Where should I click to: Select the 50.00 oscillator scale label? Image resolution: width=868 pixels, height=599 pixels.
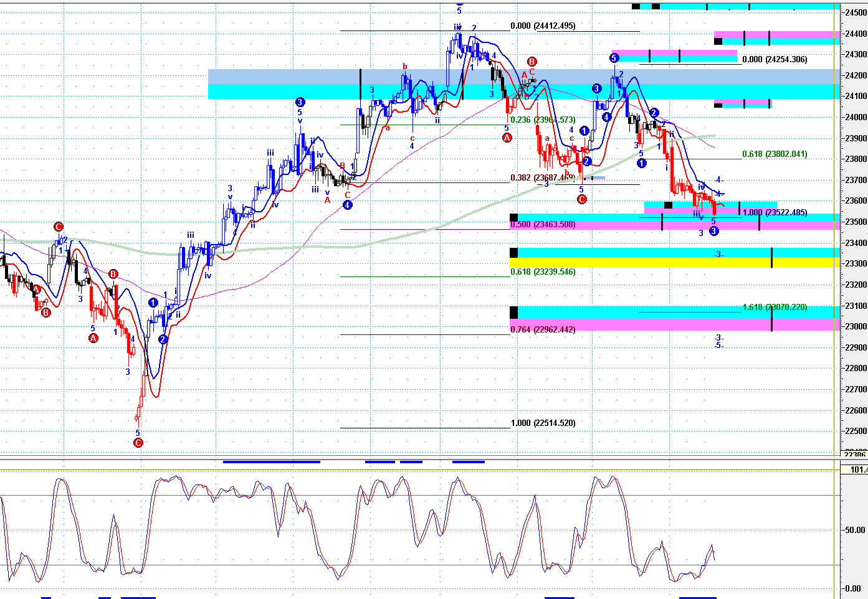[x=854, y=530]
